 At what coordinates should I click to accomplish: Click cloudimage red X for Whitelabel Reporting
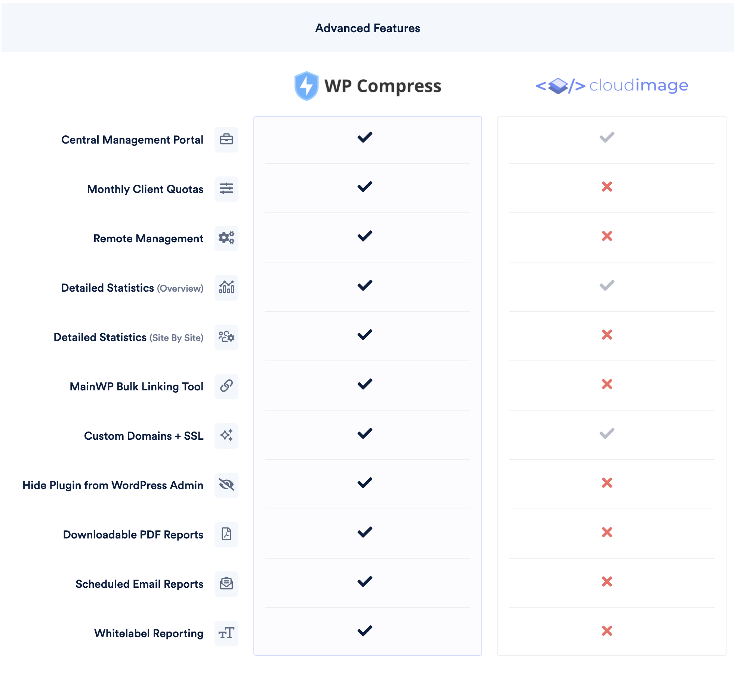click(x=607, y=631)
